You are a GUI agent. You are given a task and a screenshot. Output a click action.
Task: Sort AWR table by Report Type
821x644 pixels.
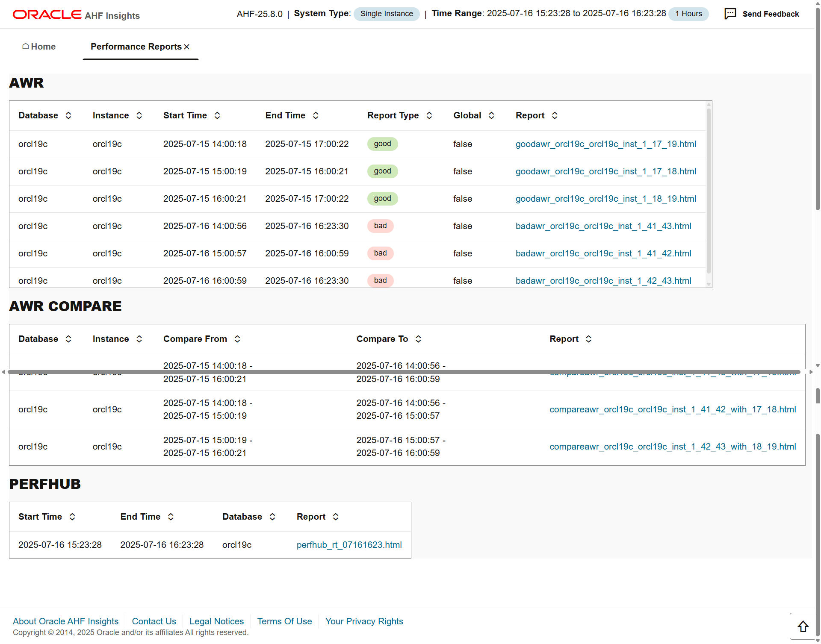click(429, 115)
